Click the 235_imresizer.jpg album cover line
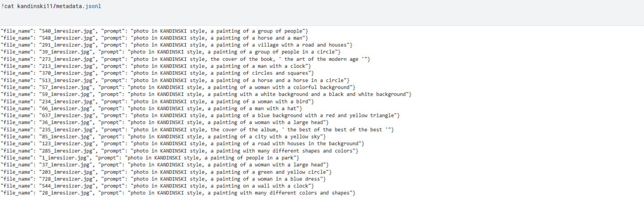This screenshot has width=644, height=198. tap(197, 130)
